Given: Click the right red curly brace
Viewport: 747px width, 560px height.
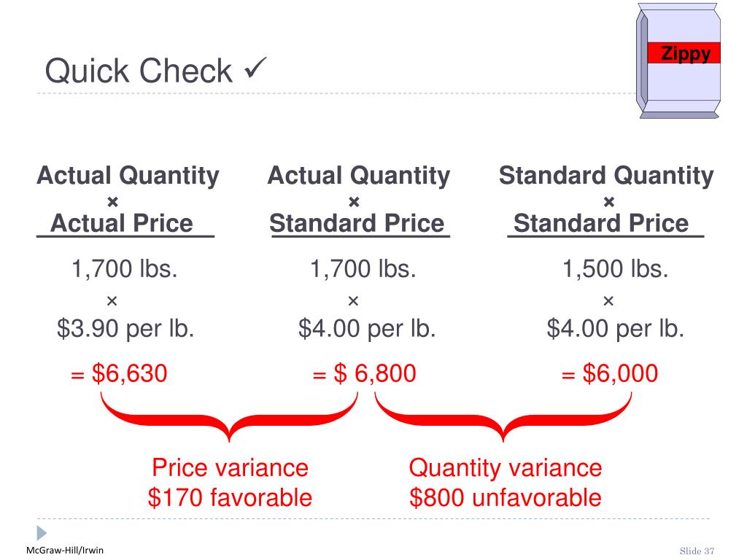Looking at the screenshot, I should (x=503, y=416).
